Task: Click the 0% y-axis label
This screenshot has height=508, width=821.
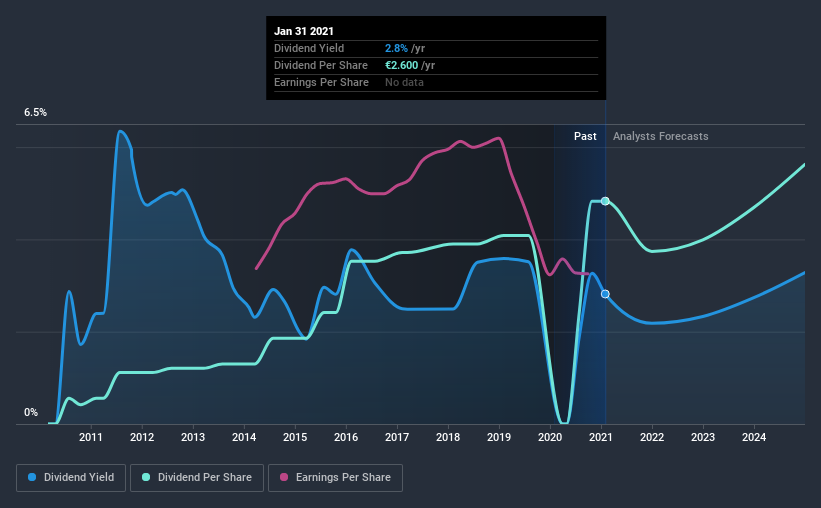Action: (x=31, y=413)
